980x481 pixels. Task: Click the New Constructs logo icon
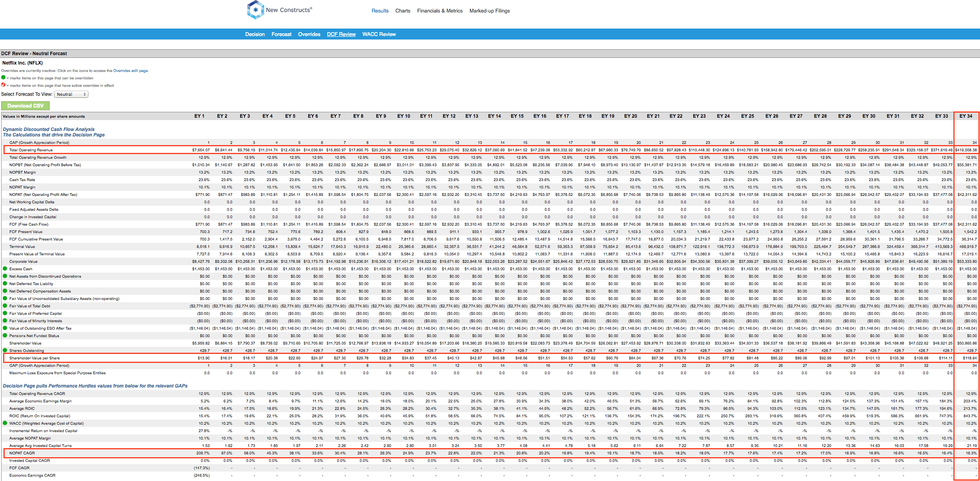click(255, 10)
